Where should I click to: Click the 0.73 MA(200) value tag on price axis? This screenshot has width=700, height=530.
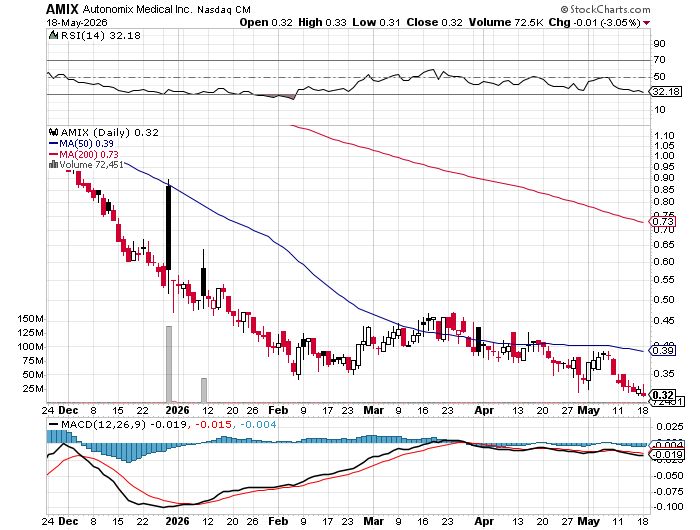[x=663, y=221]
